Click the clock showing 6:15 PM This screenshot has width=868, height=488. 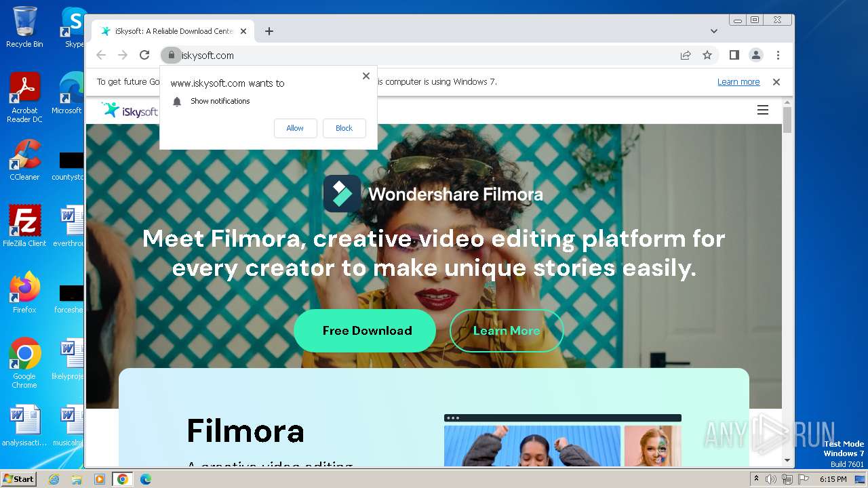(833, 479)
